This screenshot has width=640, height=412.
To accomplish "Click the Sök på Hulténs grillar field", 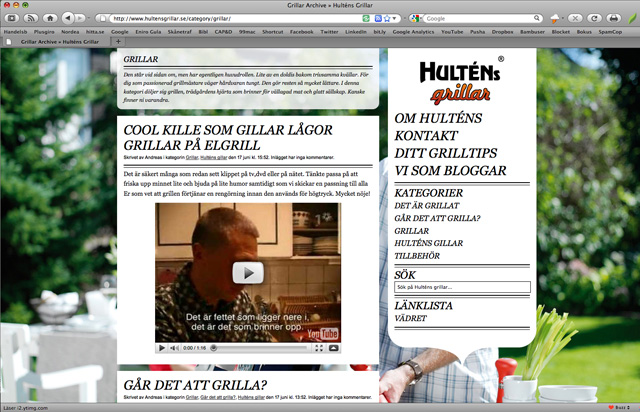I will point(462,287).
